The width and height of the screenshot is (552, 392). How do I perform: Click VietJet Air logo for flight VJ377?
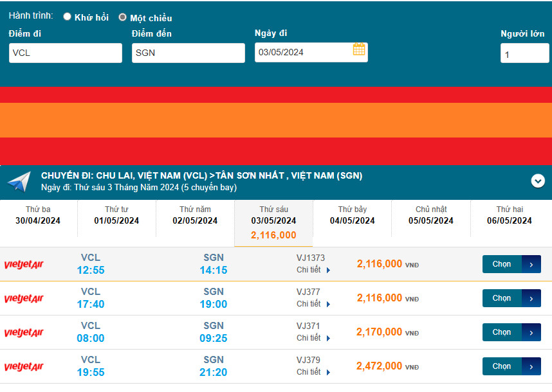coord(24,299)
